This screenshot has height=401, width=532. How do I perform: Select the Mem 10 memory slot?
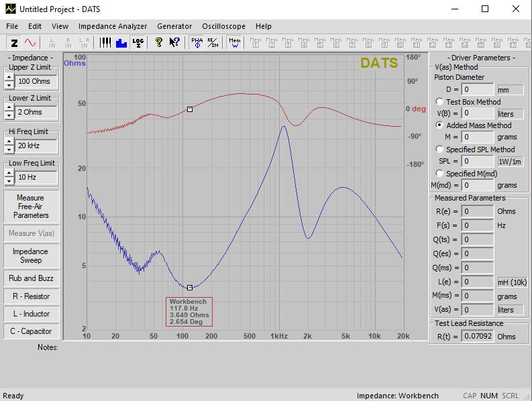coord(401,43)
